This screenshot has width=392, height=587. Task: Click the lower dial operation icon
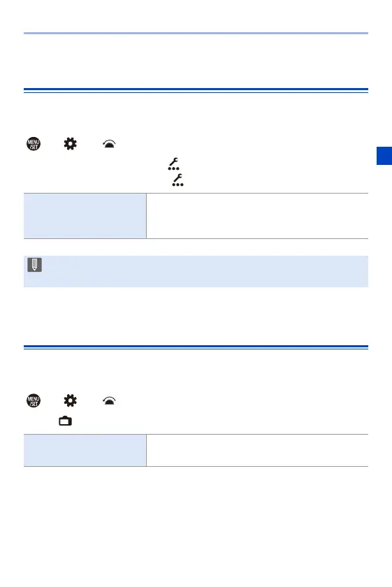(x=109, y=401)
